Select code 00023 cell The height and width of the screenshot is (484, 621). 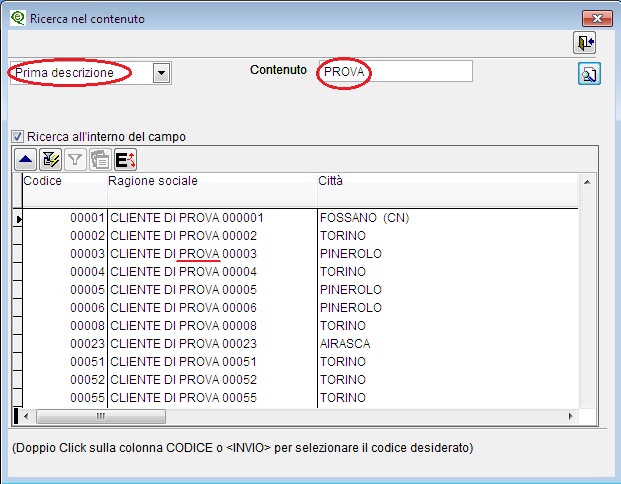[x=65, y=344]
